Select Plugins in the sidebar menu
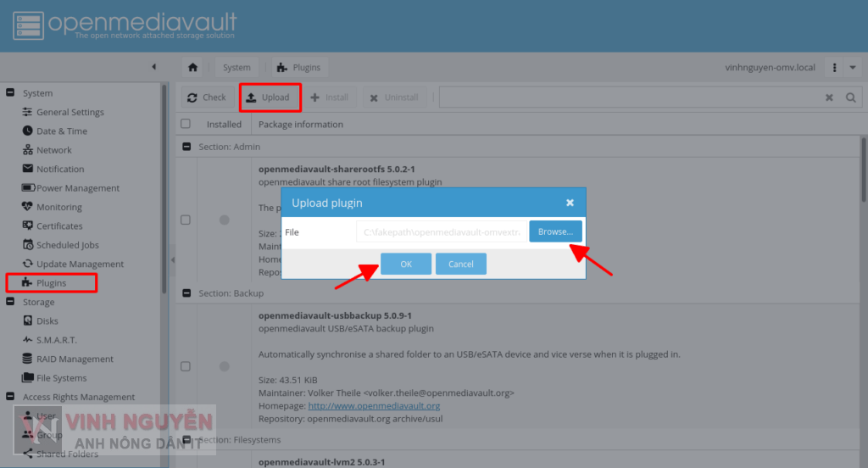 pos(51,283)
